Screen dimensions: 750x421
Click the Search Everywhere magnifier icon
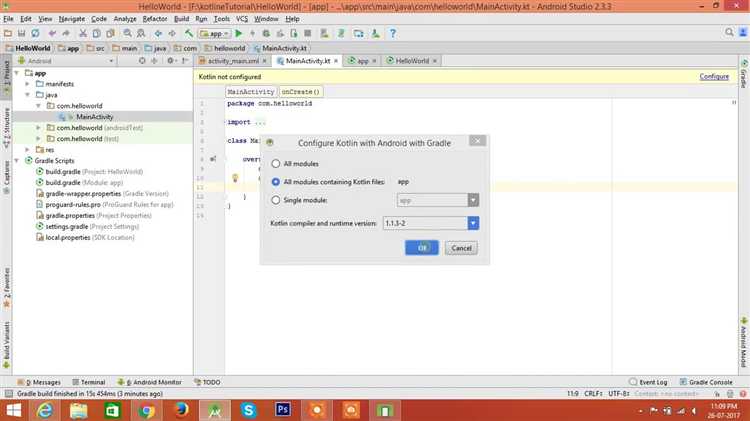coord(729,33)
